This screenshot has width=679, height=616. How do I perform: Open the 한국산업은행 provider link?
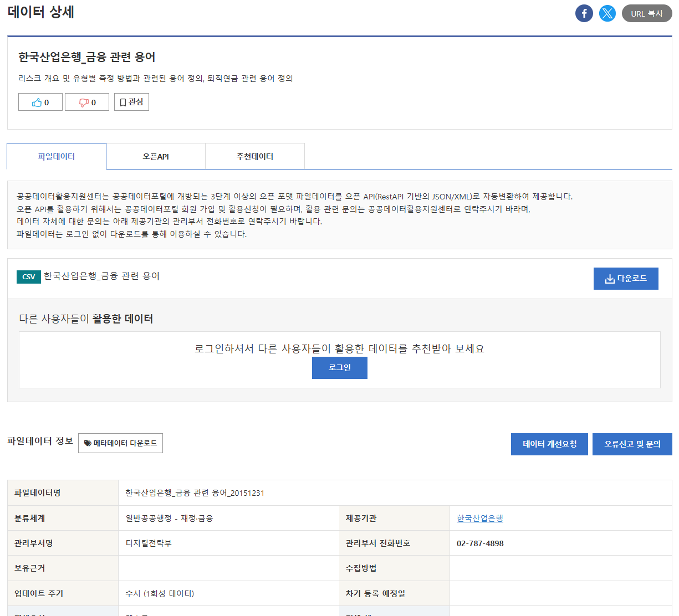(x=480, y=518)
